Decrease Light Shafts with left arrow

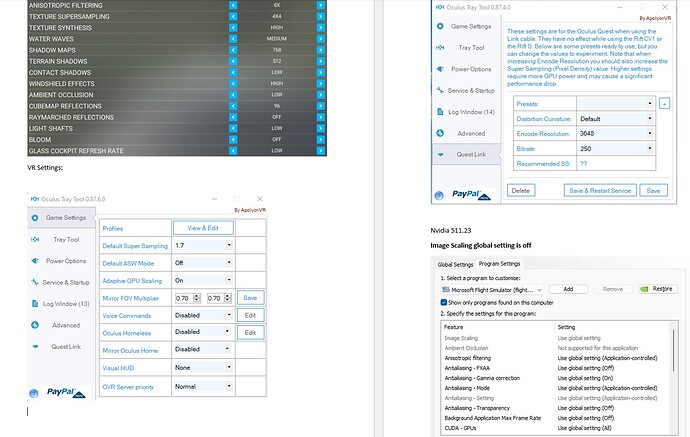click(x=233, y=128)
